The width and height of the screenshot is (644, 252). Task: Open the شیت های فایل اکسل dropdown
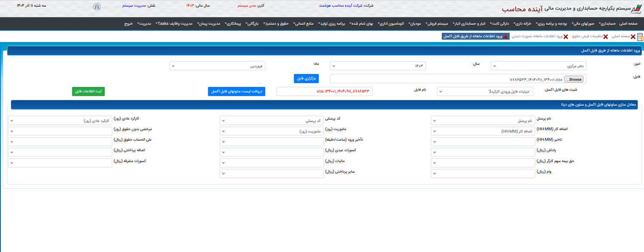(x=485, y=92)
